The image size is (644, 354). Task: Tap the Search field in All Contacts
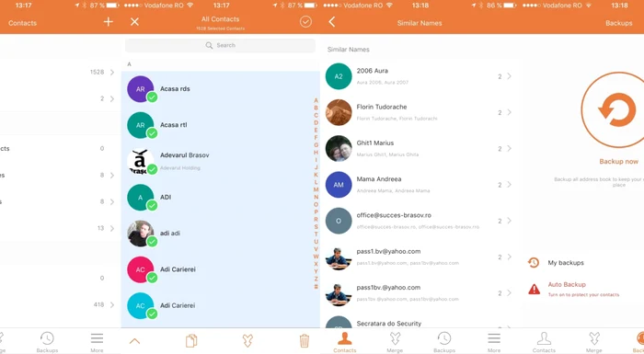tap(220, 45)
